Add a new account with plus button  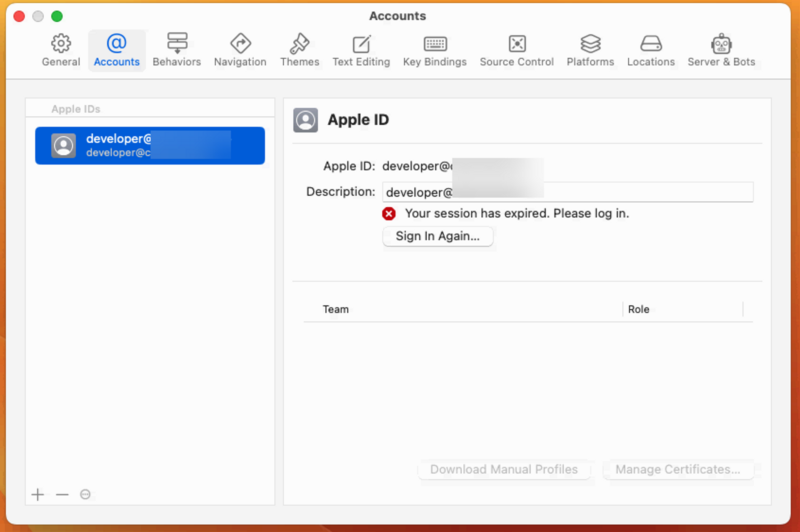(38, 495)
